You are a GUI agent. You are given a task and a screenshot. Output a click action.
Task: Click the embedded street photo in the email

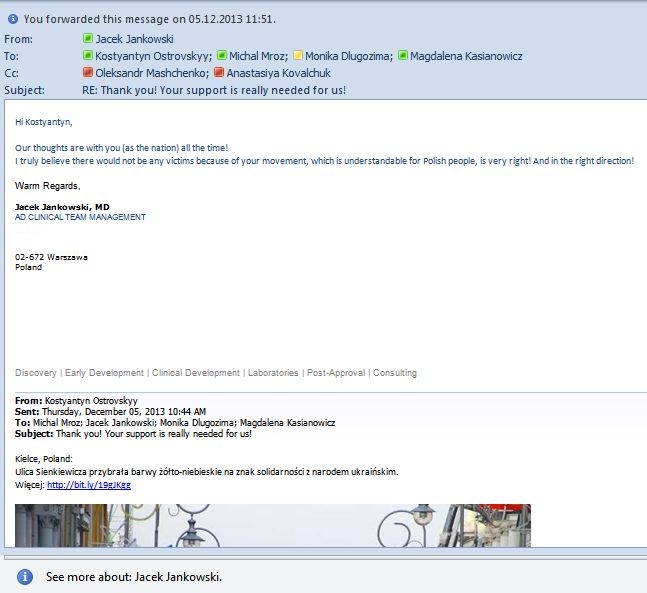point(272,525)
